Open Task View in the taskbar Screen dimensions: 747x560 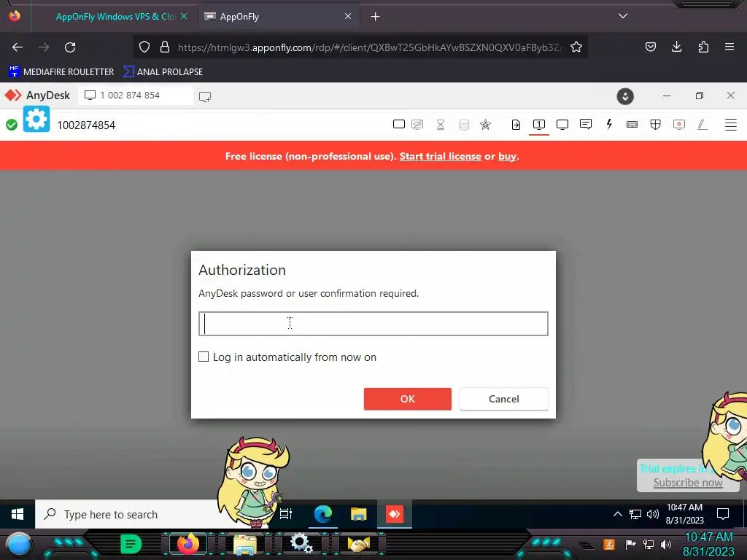tap(286, 514)
